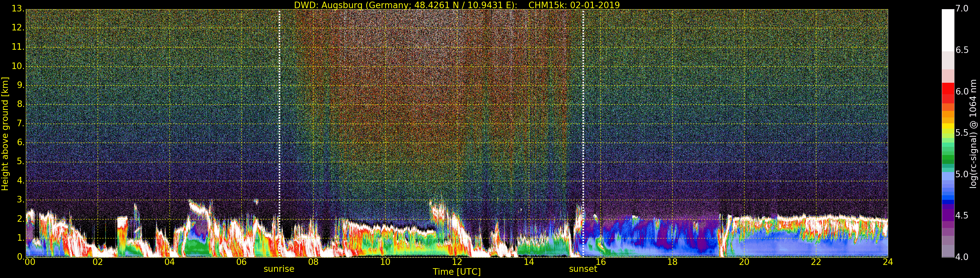The height and width of the screenshot is (278, 980).
Task: Select the "sunset" label below the time axis
Action: click(x=583, y=269)
